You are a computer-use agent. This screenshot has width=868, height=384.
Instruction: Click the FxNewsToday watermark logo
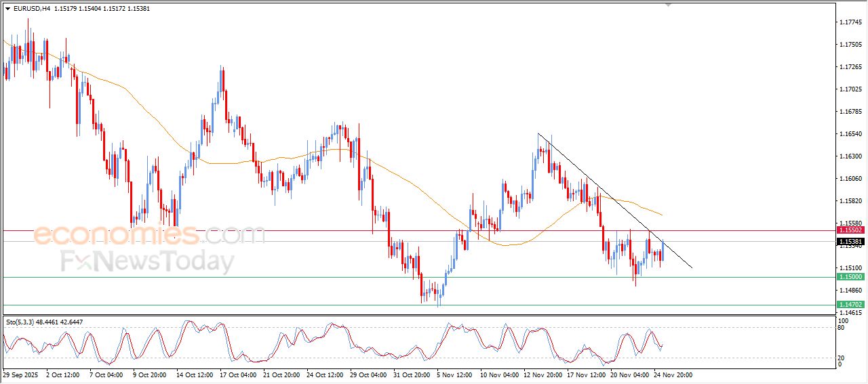(x=147, y=261)
